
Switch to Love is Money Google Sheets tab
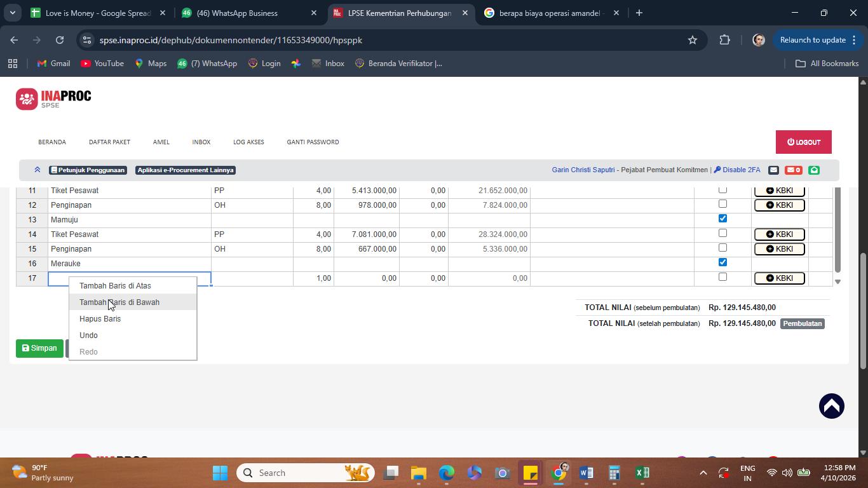(98, 13)
